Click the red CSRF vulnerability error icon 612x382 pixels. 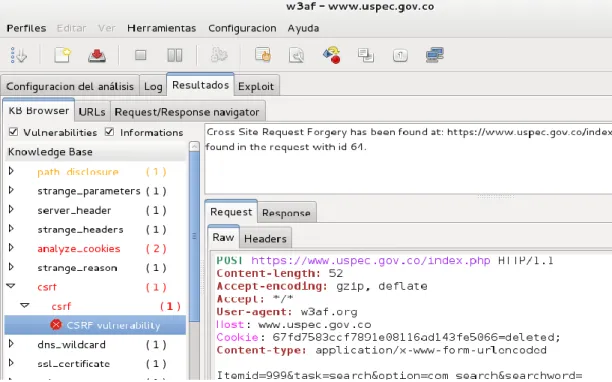(56, 325)
